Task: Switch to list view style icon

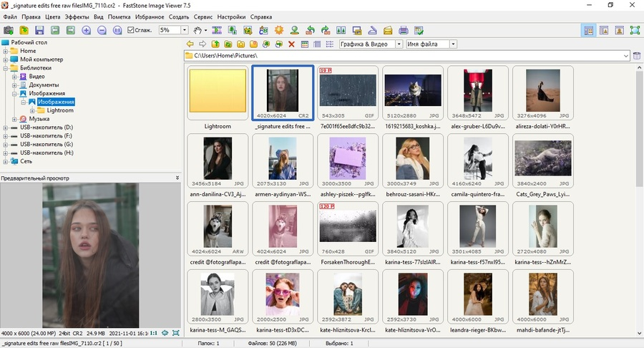Action: 330,44
